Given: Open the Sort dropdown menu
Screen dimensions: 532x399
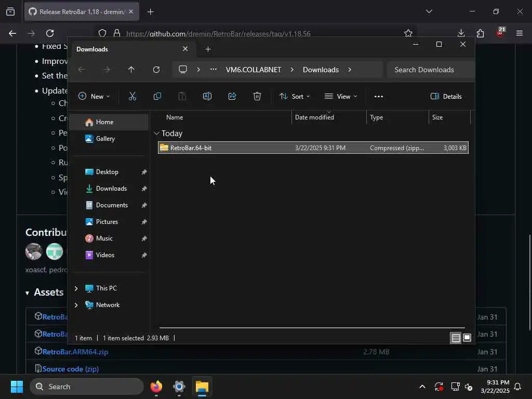Looking at the screenshot, I should (295, 96).
